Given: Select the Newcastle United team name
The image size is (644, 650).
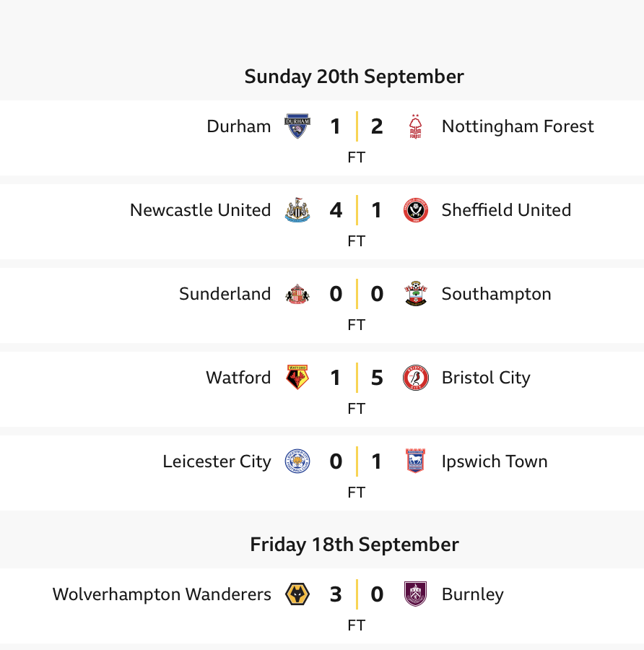Looking at the screenshot, I should click(201, 209).
